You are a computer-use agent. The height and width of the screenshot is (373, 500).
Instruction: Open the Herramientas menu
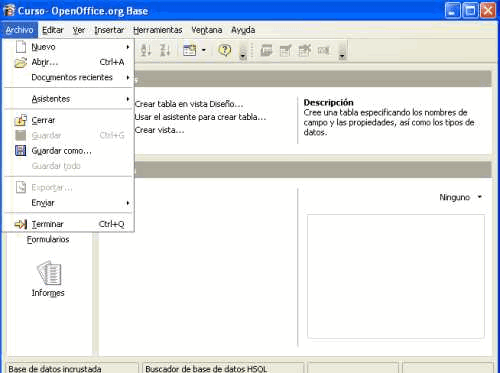[x=158, y=30]
